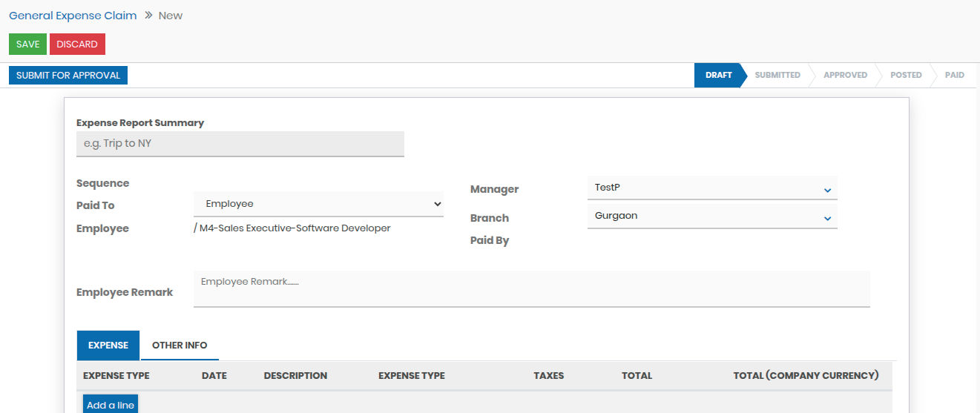Add a line to the expense table

[x=111, y=405]
